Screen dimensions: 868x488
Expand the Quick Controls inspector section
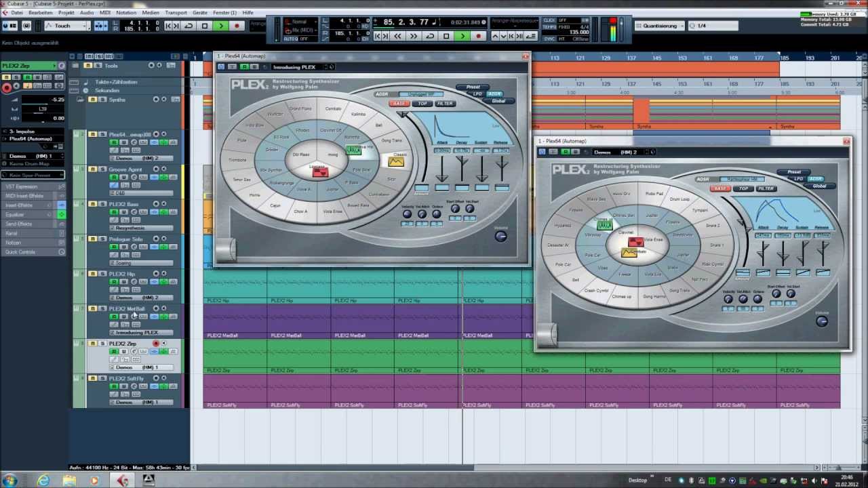pos(33,252)
